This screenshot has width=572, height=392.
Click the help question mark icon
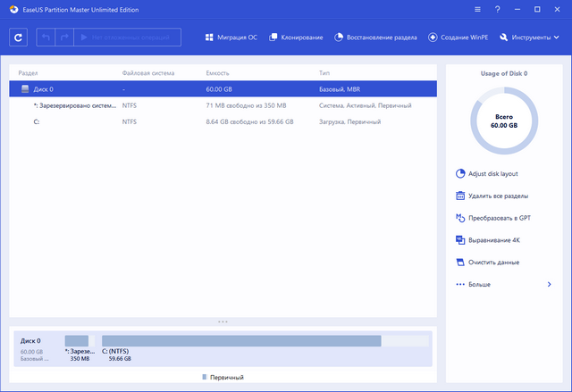[497, 9]
